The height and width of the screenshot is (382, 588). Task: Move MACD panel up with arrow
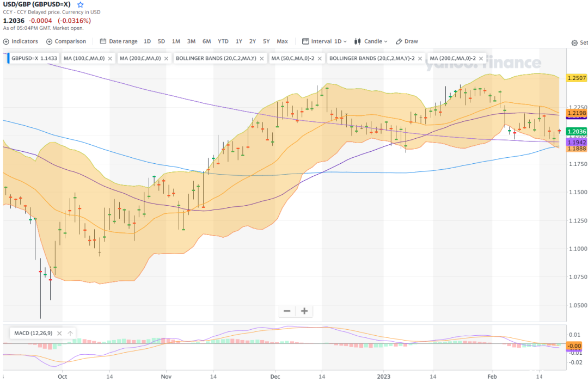coord(70,333)
